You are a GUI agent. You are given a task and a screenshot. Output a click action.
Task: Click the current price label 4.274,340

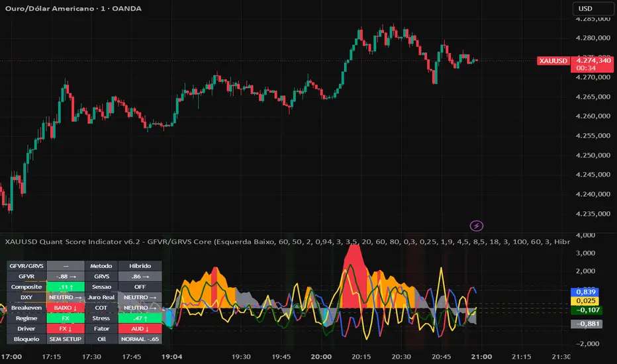[593, 60]
